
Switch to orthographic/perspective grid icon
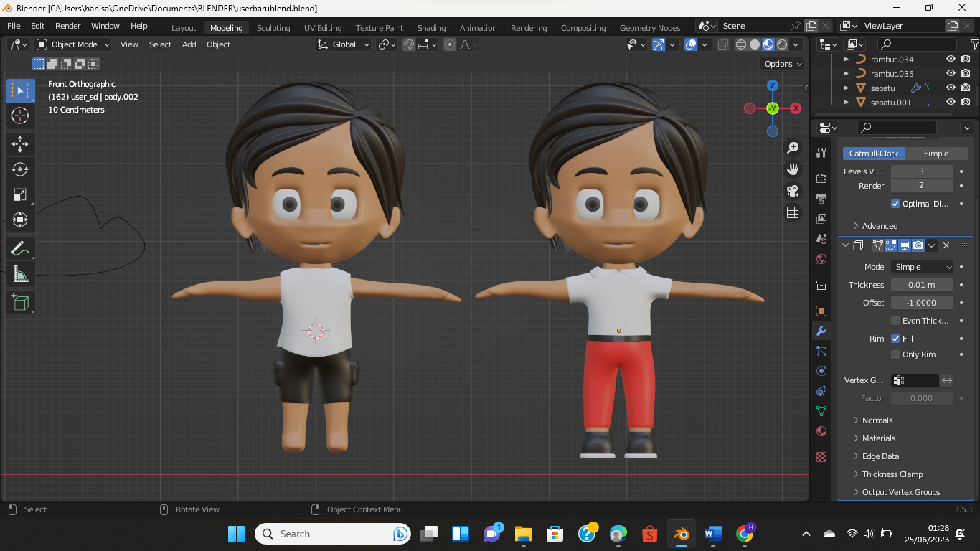point(793,212)
